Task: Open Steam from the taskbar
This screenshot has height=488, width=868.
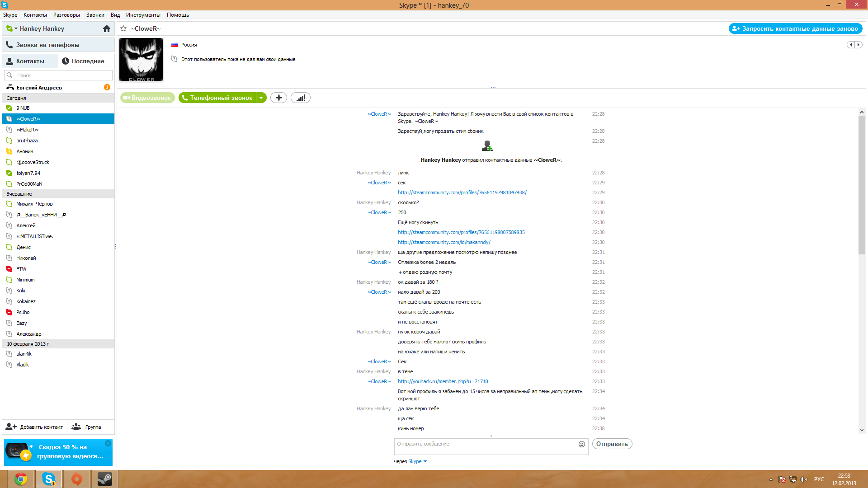Action: coord(105,479)
